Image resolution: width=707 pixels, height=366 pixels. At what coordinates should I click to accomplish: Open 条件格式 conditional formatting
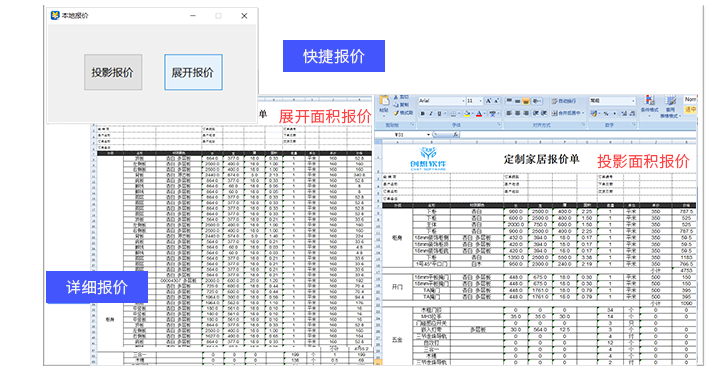(x=650, y=106)
